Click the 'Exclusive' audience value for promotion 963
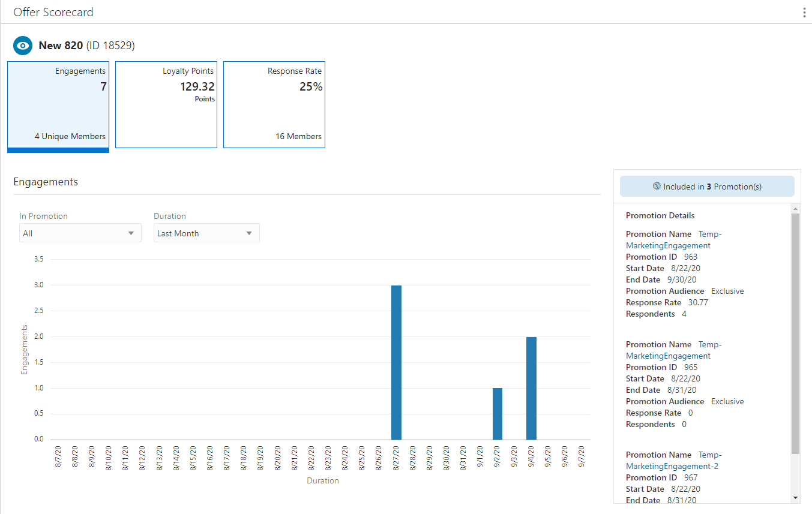 click(x=727, y=291)
